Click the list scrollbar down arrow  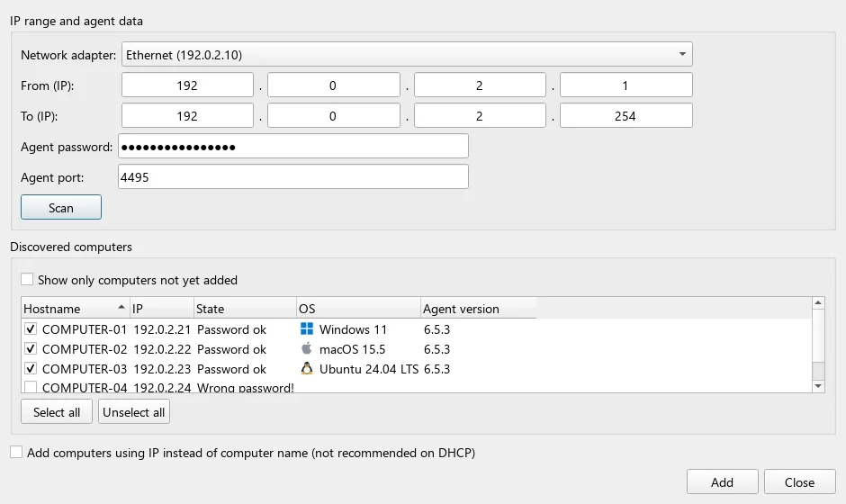818,386
